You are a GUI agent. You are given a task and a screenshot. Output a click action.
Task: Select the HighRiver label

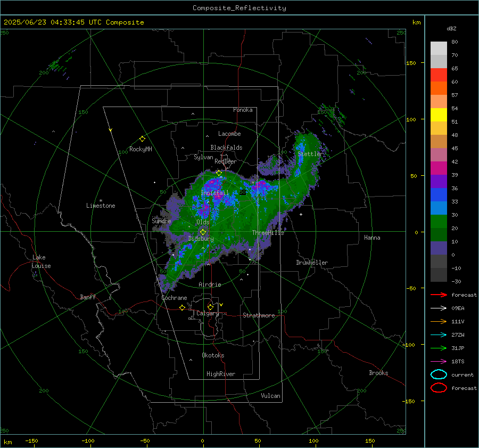221,374
